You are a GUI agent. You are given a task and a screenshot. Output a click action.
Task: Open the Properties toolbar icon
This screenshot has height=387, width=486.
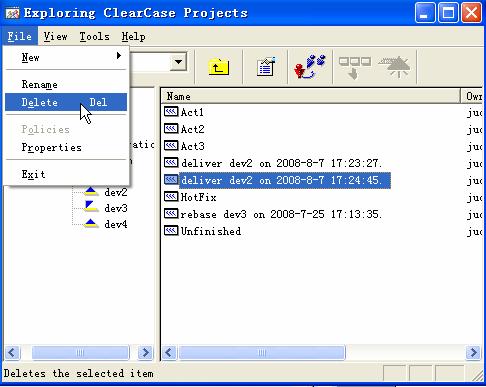[266, 67]
